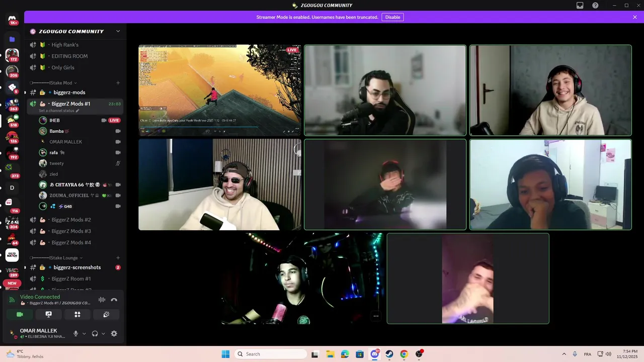Open the Activities launcher button
This screenshot has height=362, width=644.
coord(77,314)
